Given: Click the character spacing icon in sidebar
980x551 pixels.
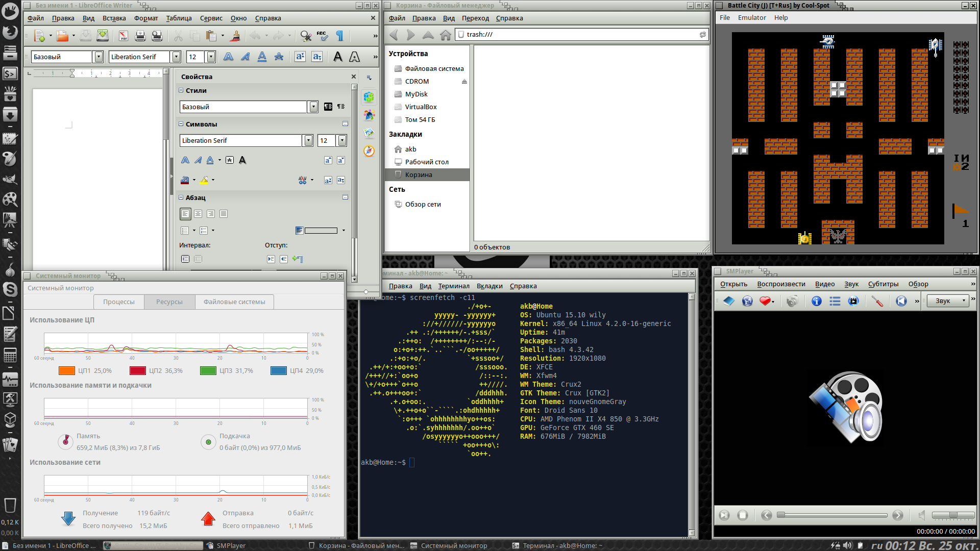Looking at the screenshot, I should [302, 180].
